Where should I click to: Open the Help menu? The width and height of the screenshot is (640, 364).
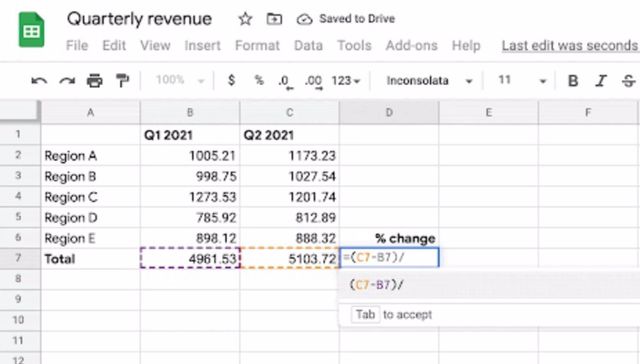point(466,45)
